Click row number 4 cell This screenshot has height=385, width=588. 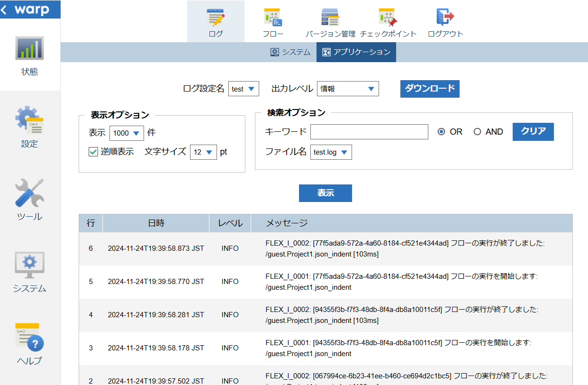pos(91,315)
